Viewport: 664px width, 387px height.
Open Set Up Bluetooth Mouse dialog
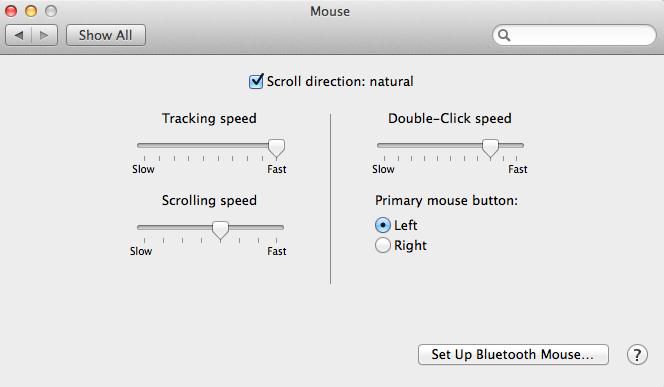pyautogui.click(x=513, y=354)
